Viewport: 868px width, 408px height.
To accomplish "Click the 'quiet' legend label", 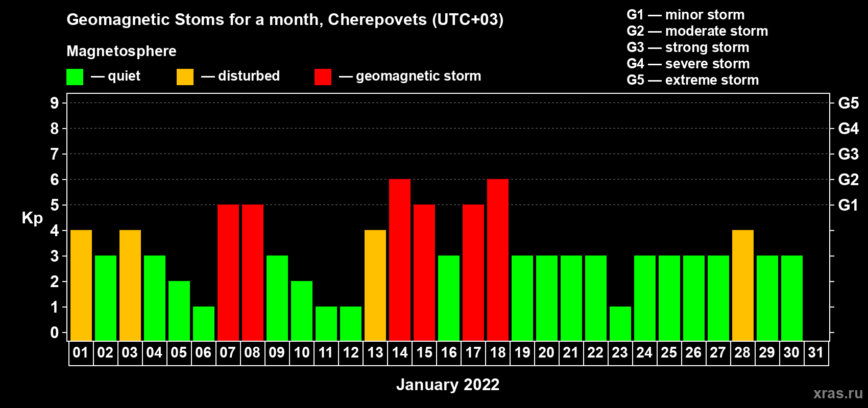I will [x=124, y=76].
